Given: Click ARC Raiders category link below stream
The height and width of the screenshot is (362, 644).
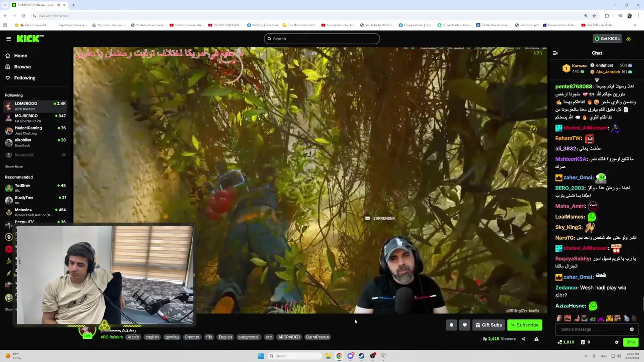Looking at the screenshot, I should click(111, 337).
